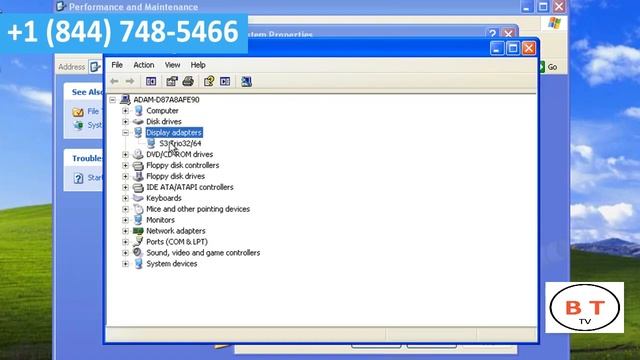Select the Keyboards tree label

(x=164, y=198)
